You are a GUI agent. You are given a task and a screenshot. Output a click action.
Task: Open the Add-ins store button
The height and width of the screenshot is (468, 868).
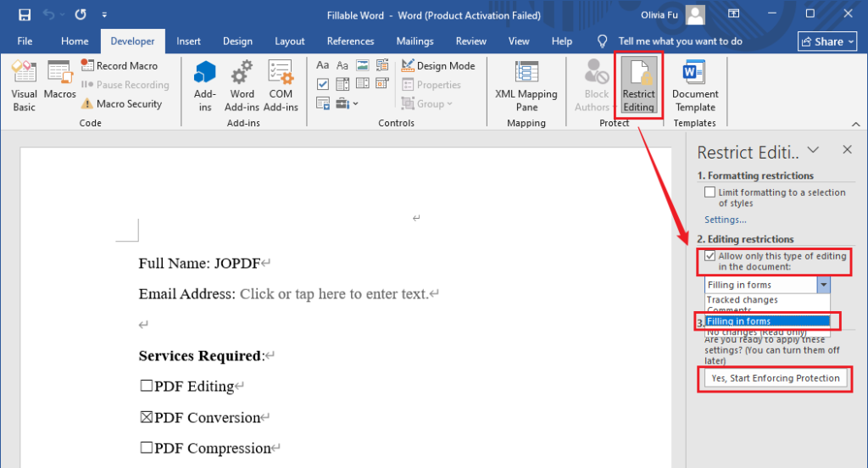point(205,86)
